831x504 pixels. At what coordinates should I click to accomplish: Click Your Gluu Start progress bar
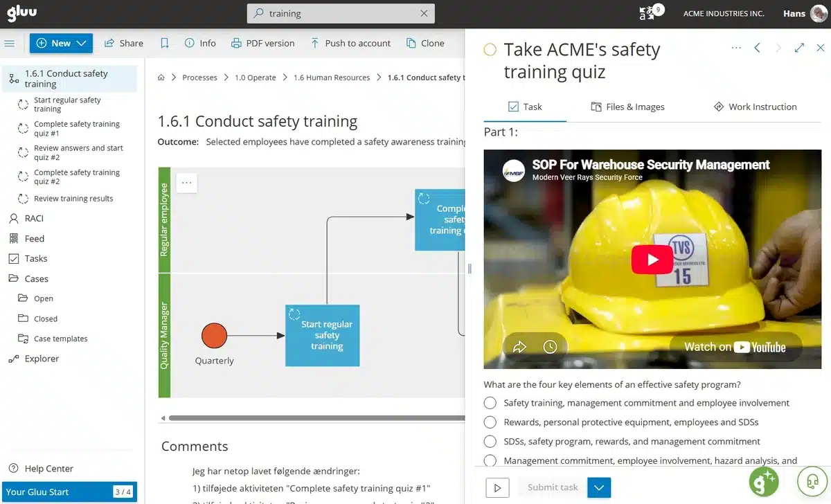coord(69,492)
